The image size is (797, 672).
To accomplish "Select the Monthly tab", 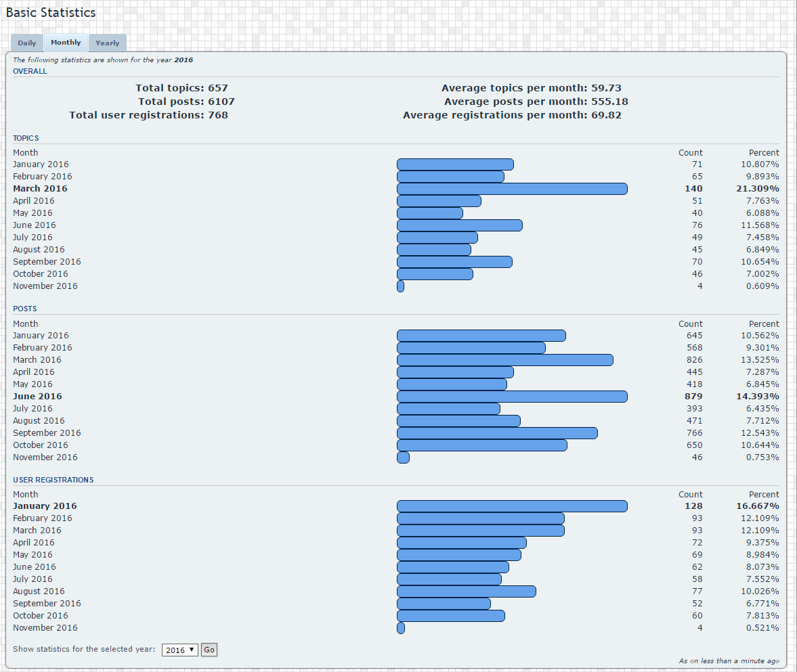I will 66,43.
